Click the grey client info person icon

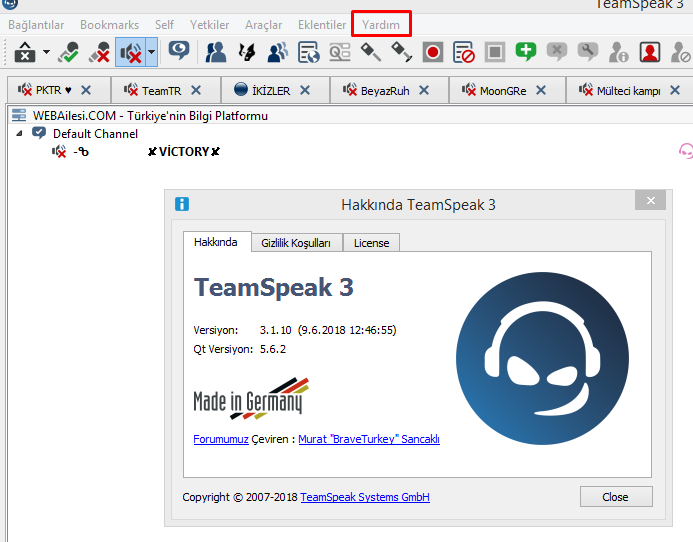click(x=619, y=53)
